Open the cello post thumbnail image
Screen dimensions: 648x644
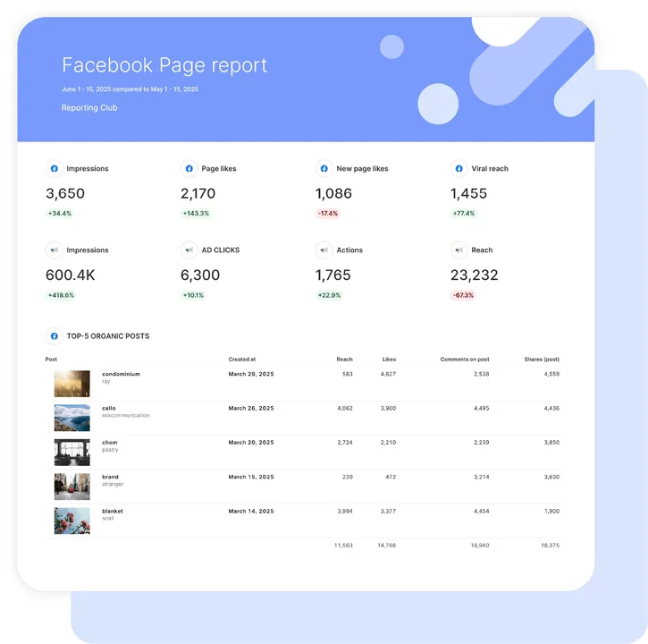coord(72,419)
